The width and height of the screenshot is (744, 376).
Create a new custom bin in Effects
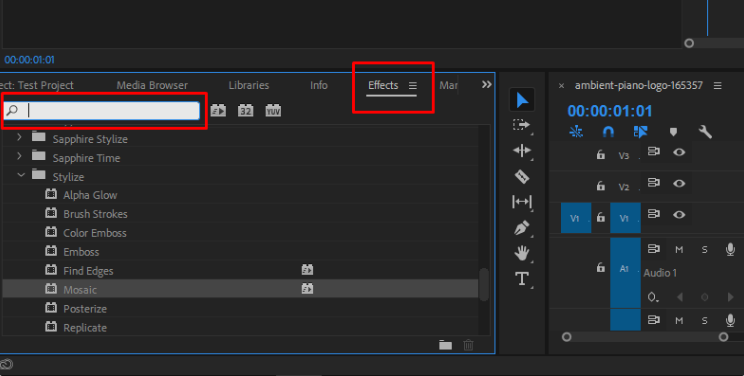pyautogui.click(x=445, y=345)
